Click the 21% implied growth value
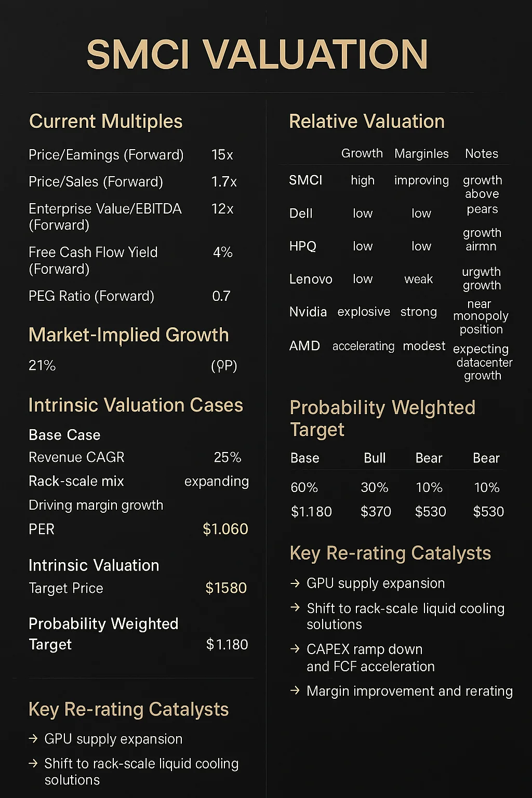 coord(42,366)
